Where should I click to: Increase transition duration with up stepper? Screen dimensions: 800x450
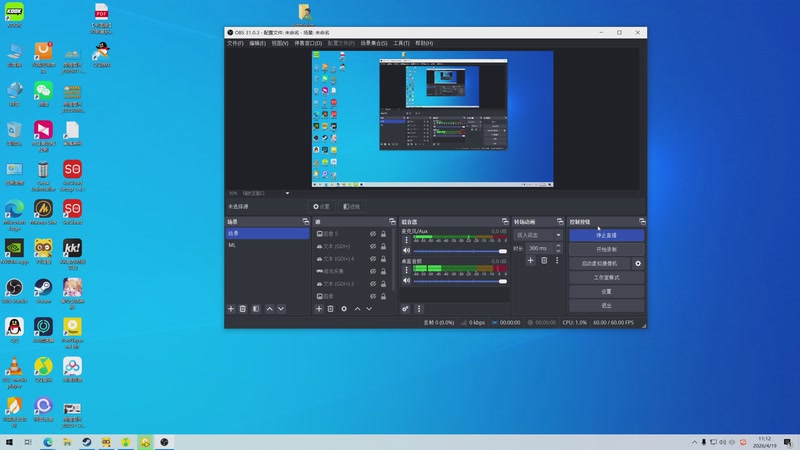pos(558,245)
